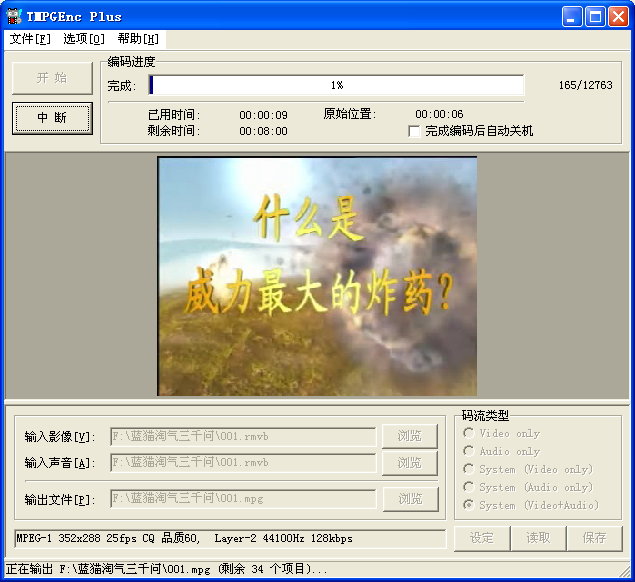Enable auto shutdown after encoding checkbox
The height and width of the screenshot is (582, 635).
pyautogui.click(x=414, y=131)
